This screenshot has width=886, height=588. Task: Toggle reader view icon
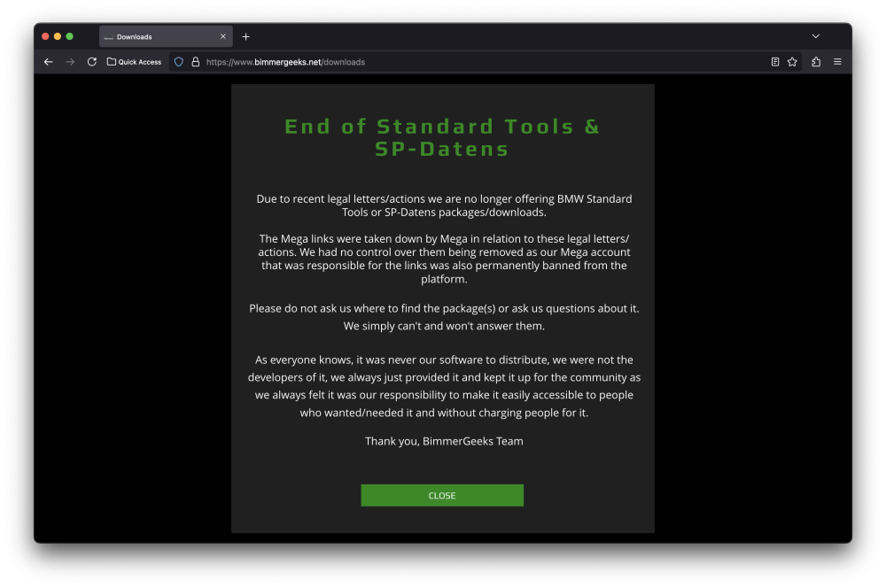(775, 62)
